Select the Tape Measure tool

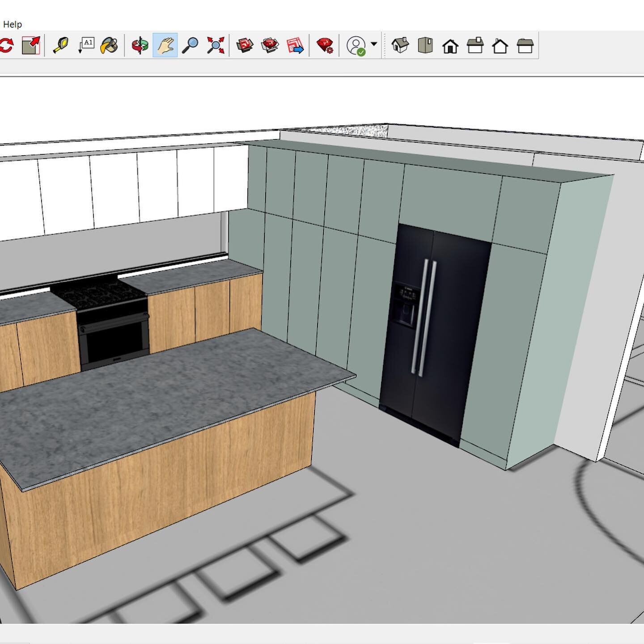pos(61,45)
